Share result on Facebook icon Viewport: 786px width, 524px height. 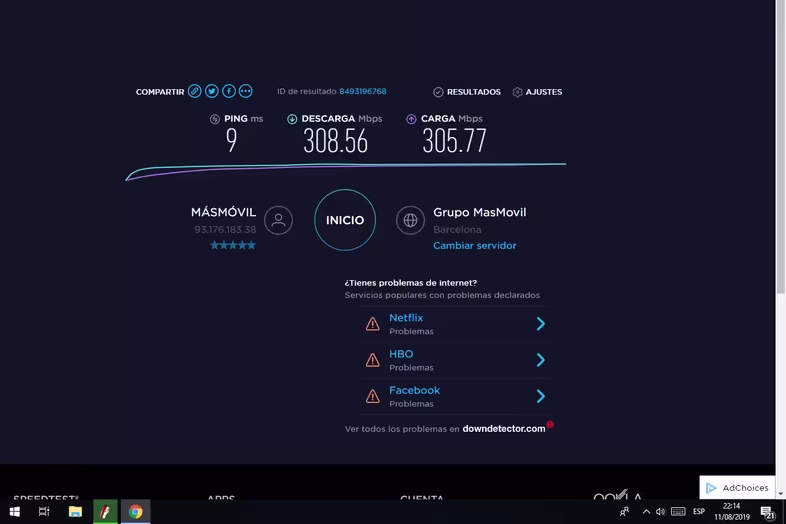(x=229, y=91)
